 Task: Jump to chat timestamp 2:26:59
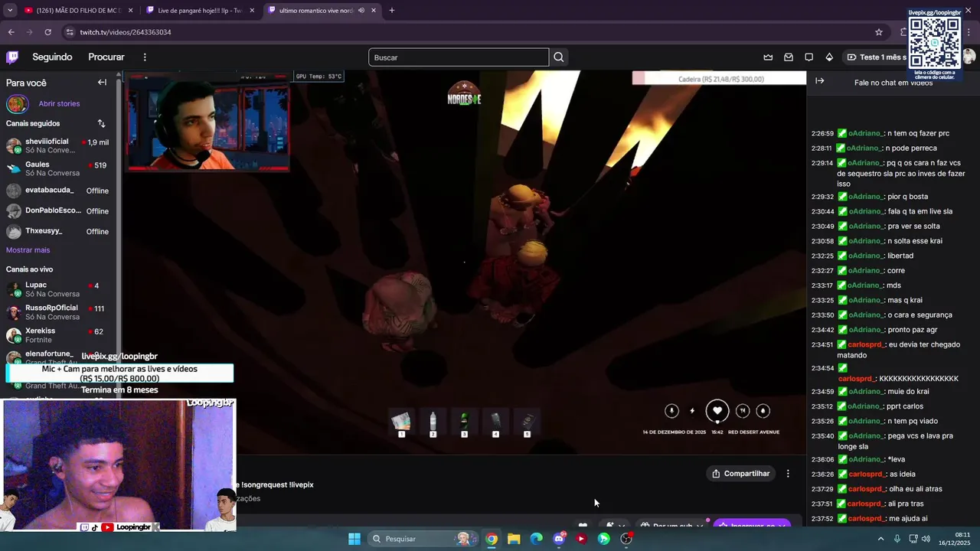pos(822,134)
